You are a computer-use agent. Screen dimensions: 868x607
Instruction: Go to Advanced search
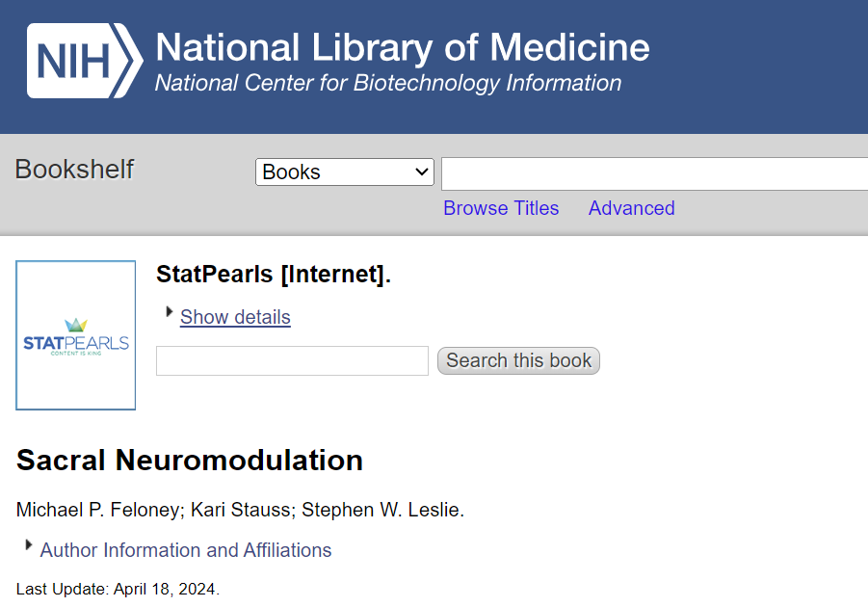[631, 208]
